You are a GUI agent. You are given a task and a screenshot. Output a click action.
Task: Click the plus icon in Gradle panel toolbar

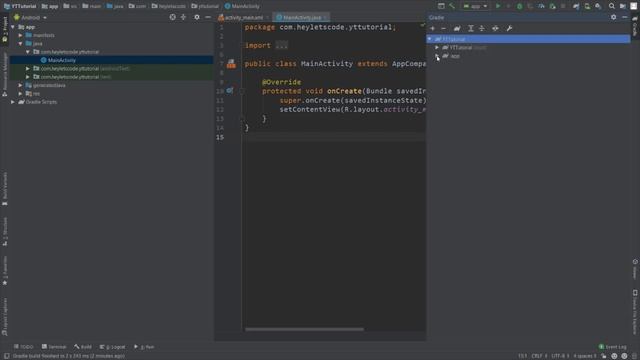pyautogui.click(x=433, y=28)
